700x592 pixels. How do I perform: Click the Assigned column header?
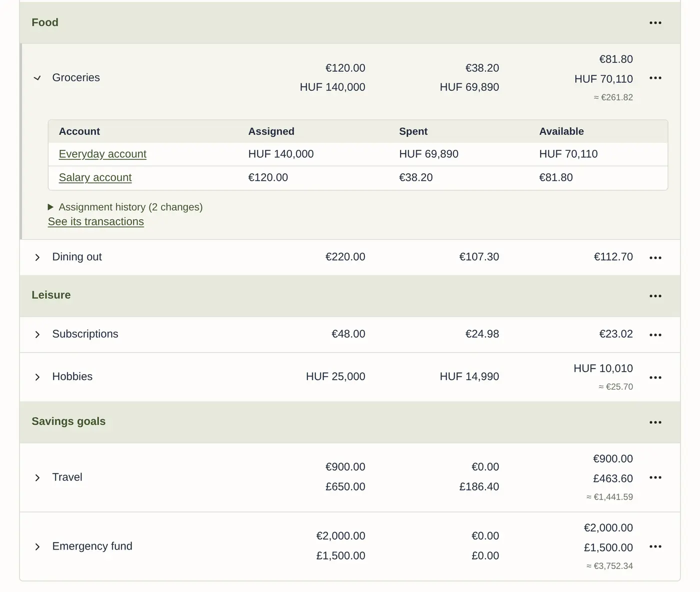(x=271, y=131)
